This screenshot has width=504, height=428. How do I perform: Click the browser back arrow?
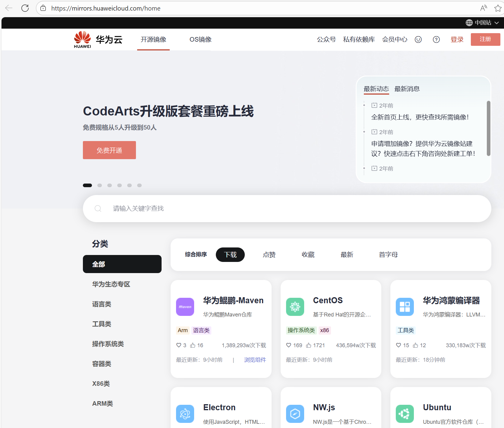click(9, 8)
